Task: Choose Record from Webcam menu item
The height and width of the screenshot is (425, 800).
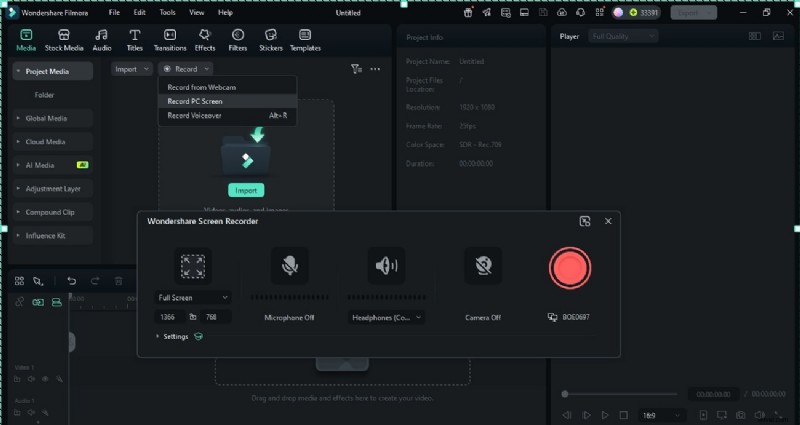Action: pyautogui.click(x=202, y=87)
